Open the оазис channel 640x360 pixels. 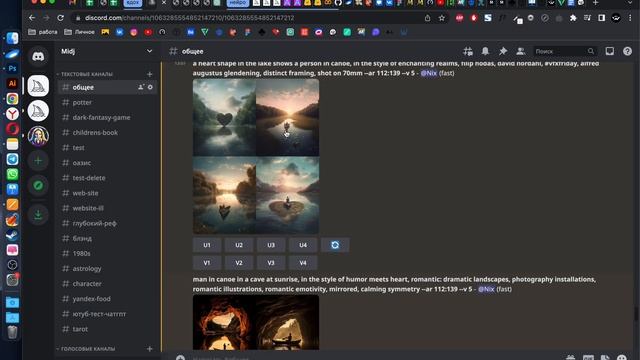pyautogui.click(x=108, y=163)
